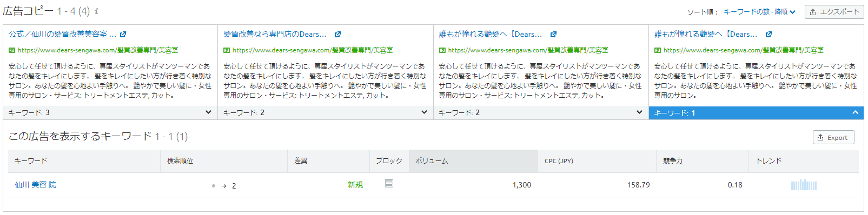868x215 pixels.
Task: Open keyword link 仙川 美容 院
Action: pyautogui.click(x=35, y=185)
